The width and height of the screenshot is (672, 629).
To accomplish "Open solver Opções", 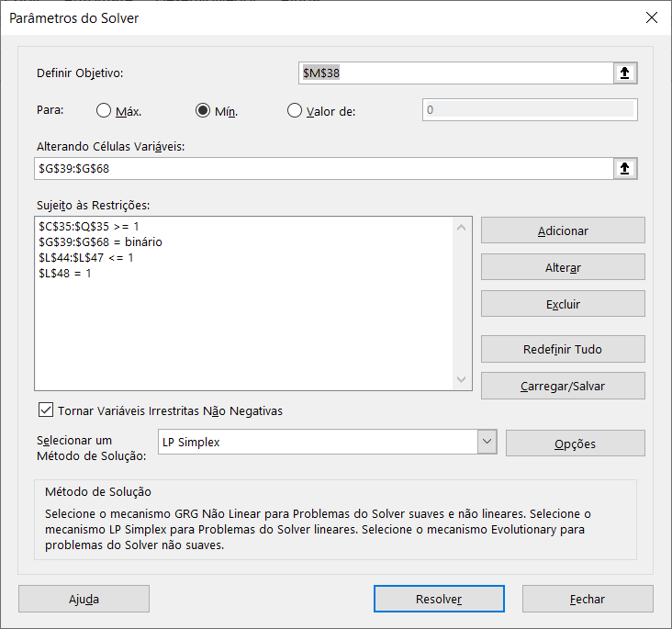I will [x=575, y=444].
